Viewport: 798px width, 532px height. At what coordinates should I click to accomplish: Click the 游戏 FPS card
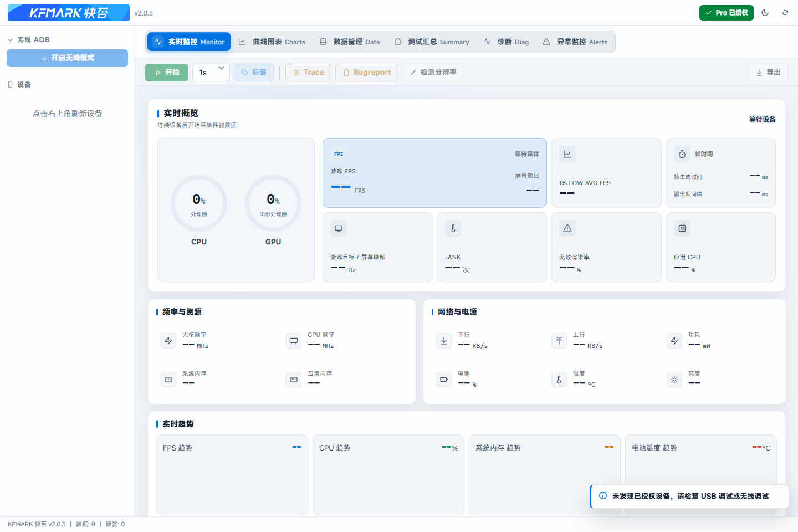pos(434,173)
